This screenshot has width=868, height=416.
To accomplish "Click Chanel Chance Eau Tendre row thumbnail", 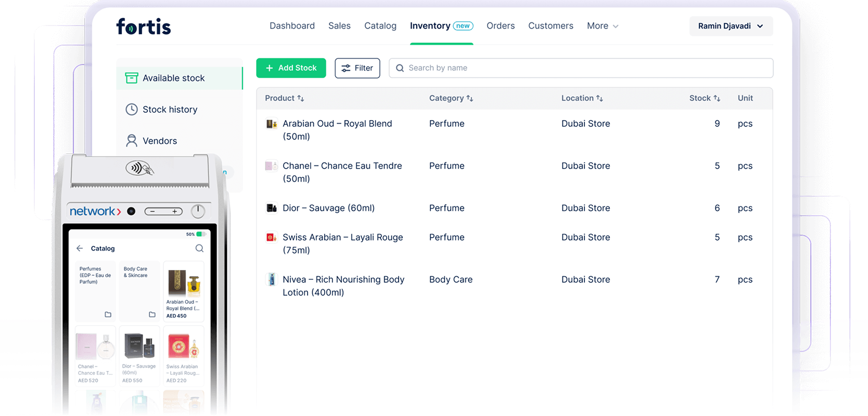I will click(271, 166).
